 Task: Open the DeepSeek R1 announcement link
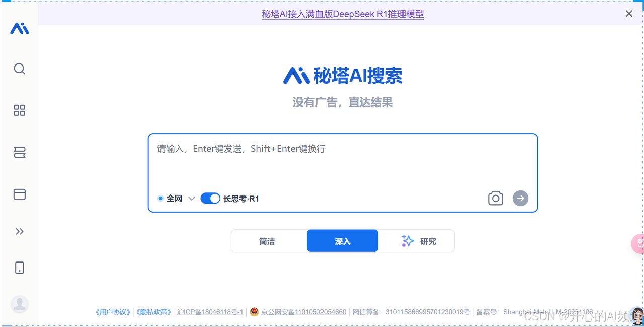coord(343,14)
